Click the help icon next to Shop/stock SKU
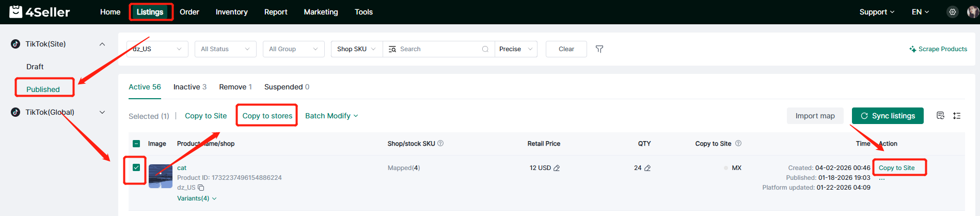 440,144
